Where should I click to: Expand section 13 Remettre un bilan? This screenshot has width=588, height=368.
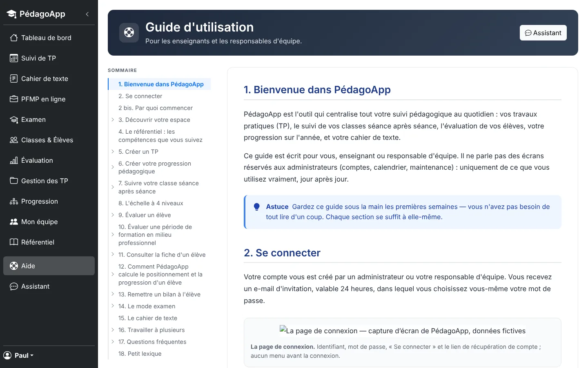113,294
